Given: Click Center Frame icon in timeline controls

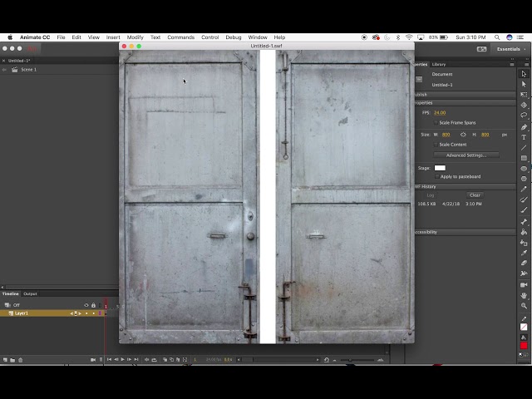Looking at the screenshot, I should (x=146, y=360).
